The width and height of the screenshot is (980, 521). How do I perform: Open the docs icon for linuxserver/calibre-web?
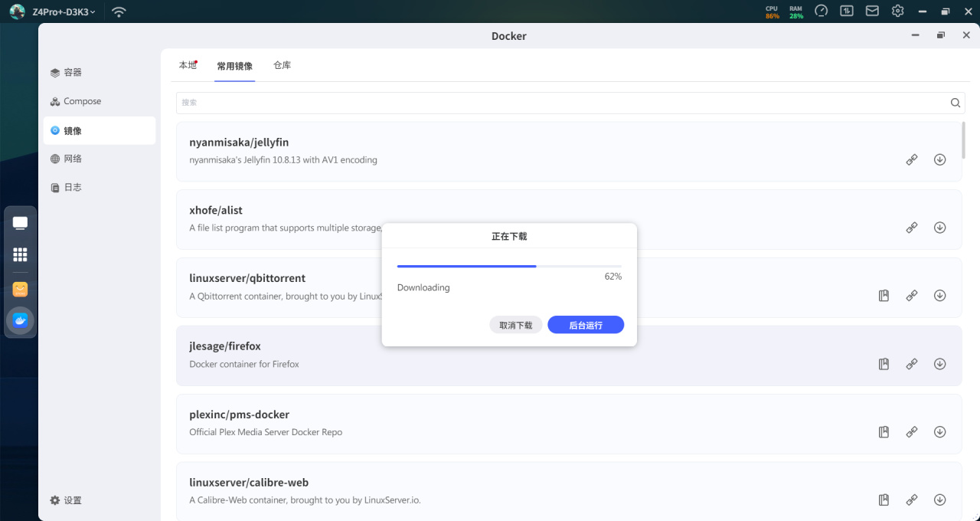(884, 500)
